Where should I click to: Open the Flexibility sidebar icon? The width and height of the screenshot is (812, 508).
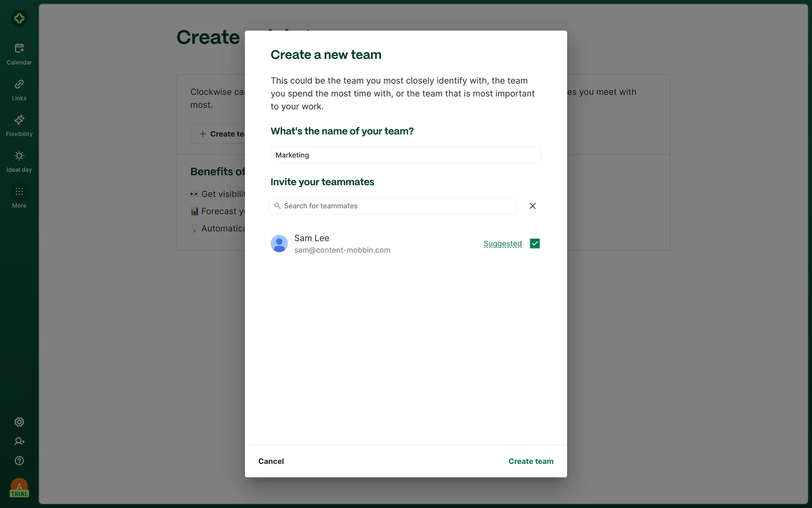[x=19, y=120]
